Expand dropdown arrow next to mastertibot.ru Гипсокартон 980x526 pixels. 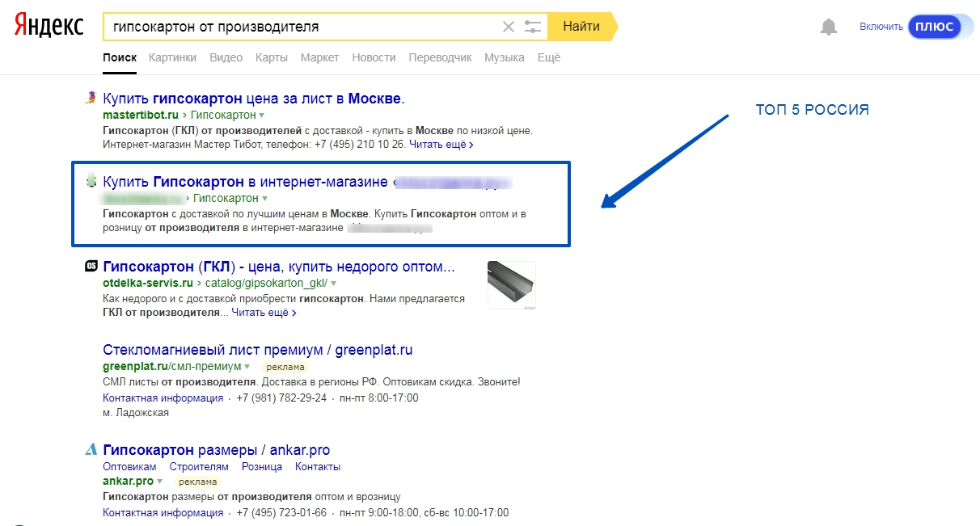pos(262,116)
